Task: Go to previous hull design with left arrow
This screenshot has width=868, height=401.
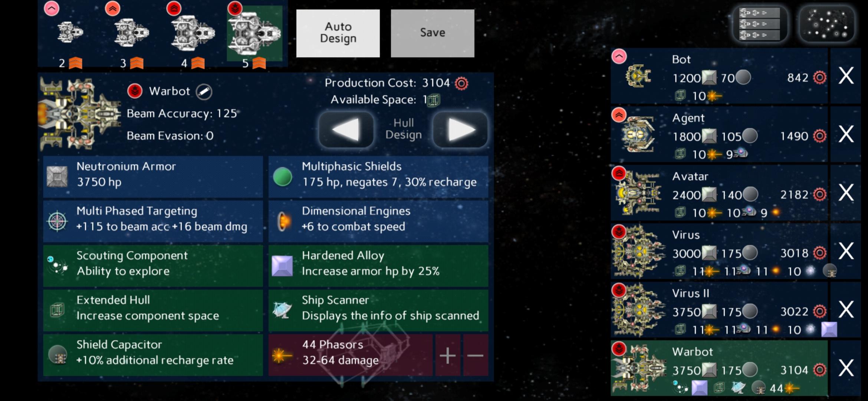Action: (x=346, y=130)
